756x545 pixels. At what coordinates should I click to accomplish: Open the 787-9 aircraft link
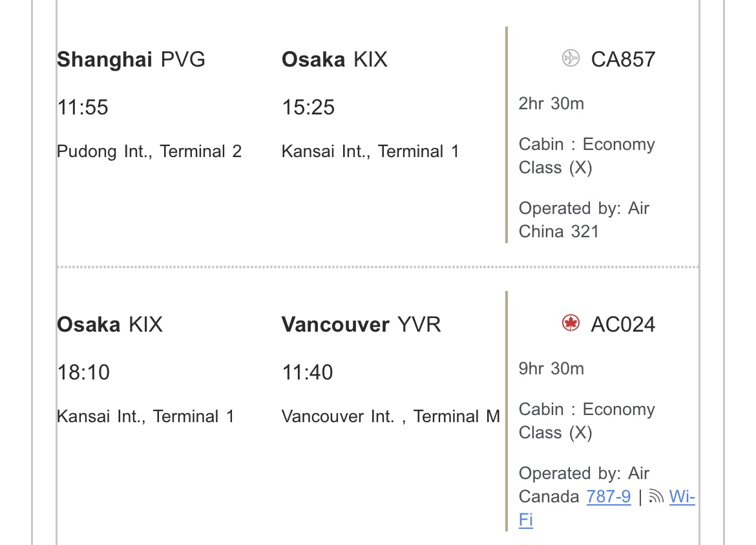(x=608, y=497)
